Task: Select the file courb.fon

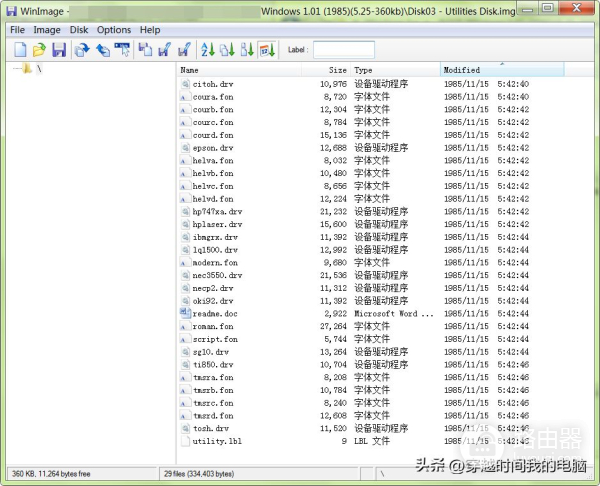Action: click(213, 109)
